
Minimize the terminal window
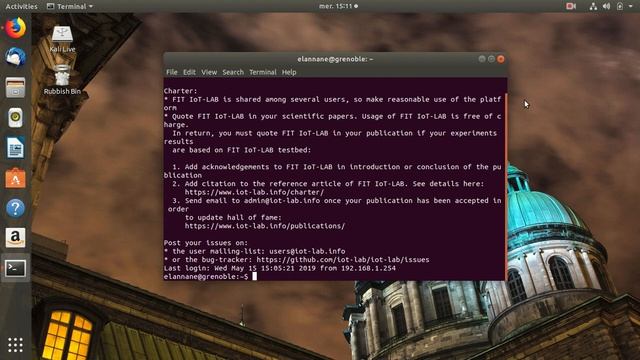click(x=482, y=59)
